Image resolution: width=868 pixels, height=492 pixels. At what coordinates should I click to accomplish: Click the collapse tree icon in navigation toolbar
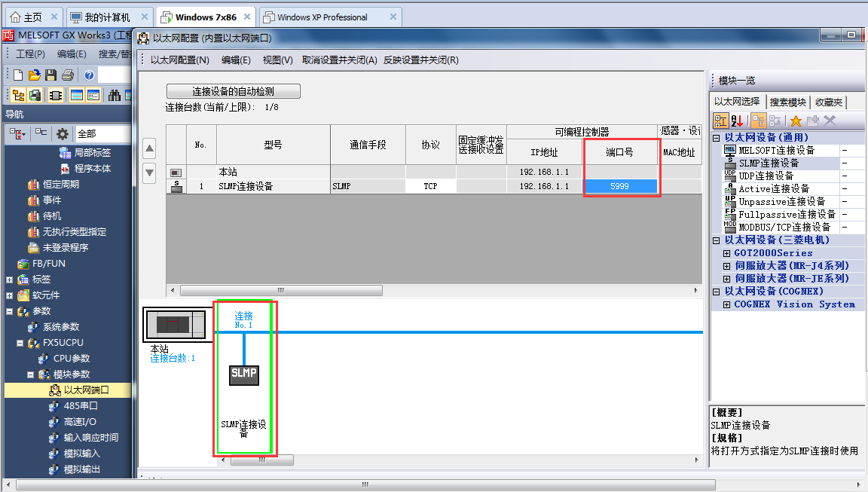pos(41,133)
